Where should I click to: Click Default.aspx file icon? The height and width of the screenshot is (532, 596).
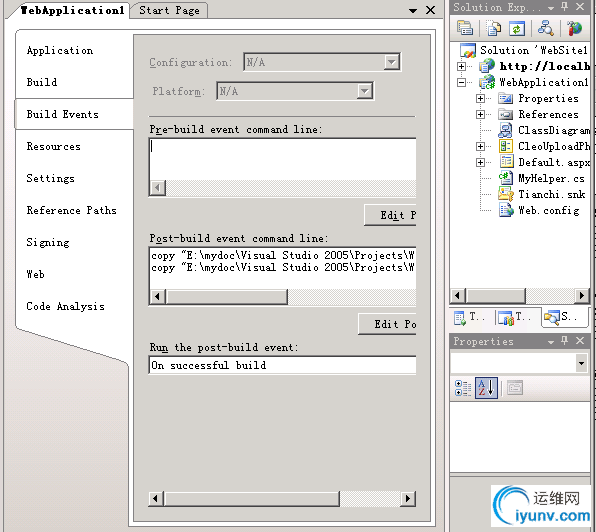coord(506,162)
